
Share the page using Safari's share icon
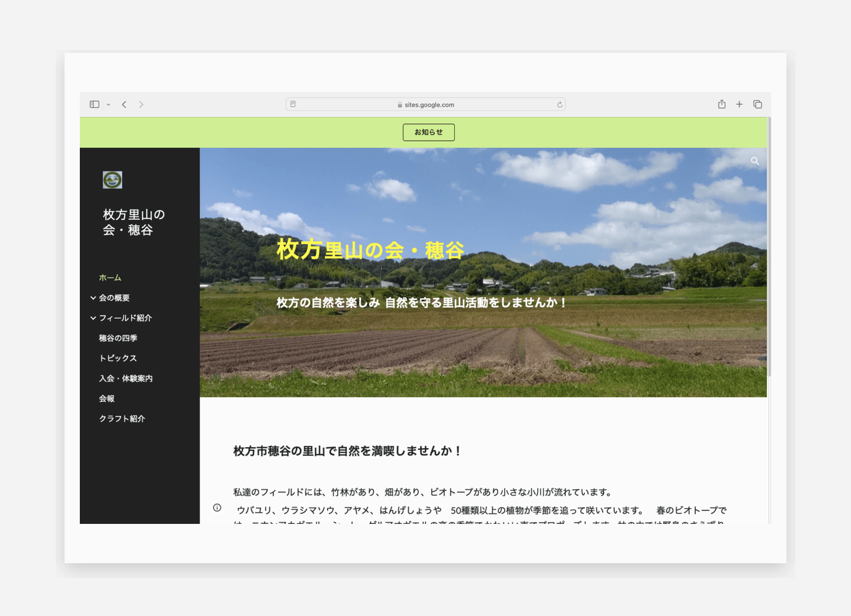721,104
